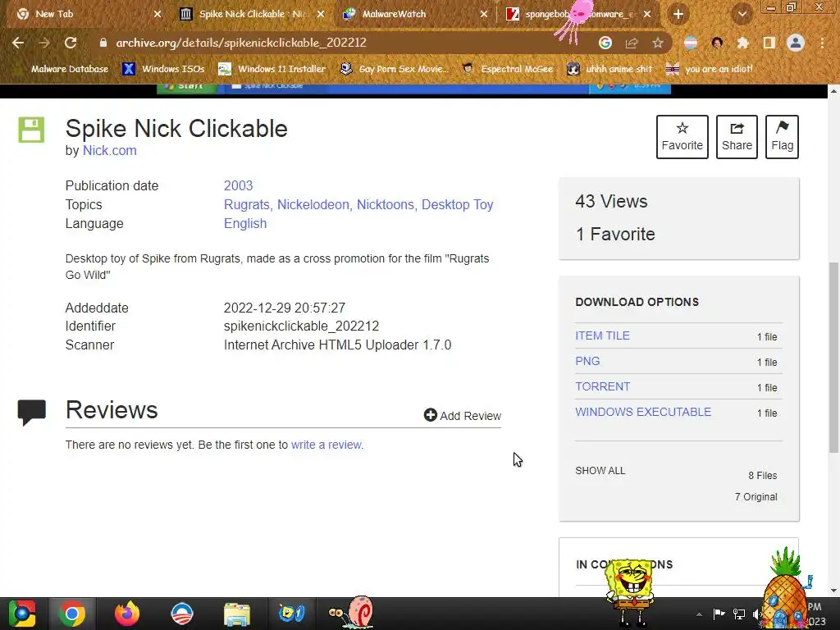Click the write a review link
The height and width of the screenshot is (630, 840).
click(x=326, y=445)
